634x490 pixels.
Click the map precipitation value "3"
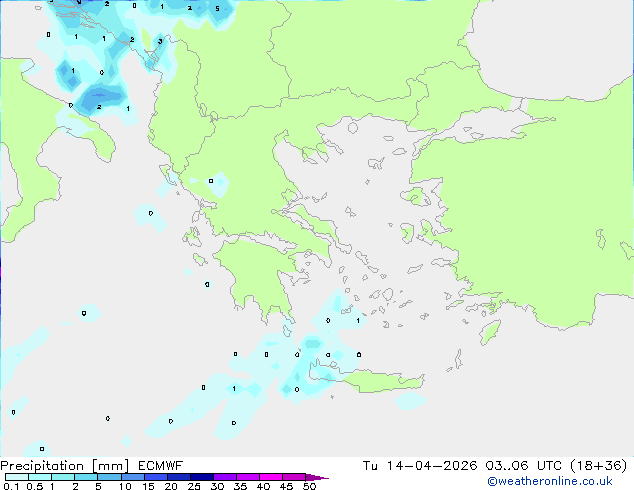coord(160,41)
